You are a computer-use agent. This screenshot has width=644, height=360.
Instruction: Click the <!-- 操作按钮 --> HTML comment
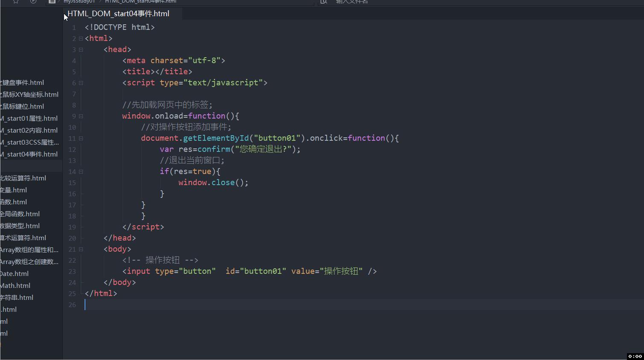coord(160,260)
